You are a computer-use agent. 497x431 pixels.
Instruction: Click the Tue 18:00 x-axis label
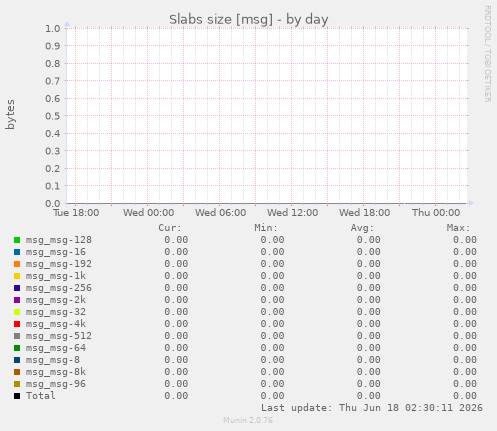click(76, 213)
